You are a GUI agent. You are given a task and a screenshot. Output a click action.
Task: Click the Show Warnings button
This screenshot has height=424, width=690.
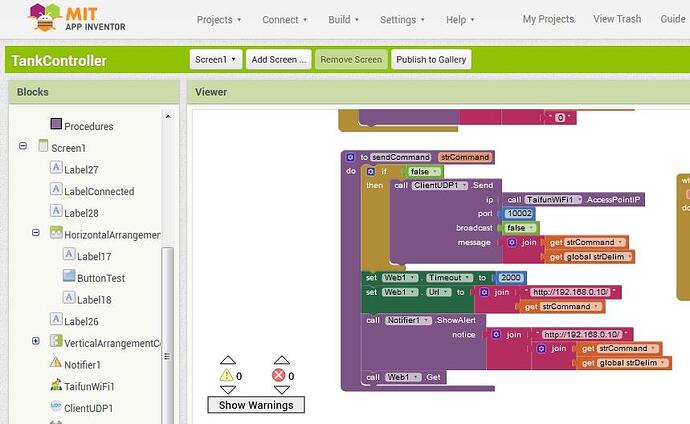[256, 405]
